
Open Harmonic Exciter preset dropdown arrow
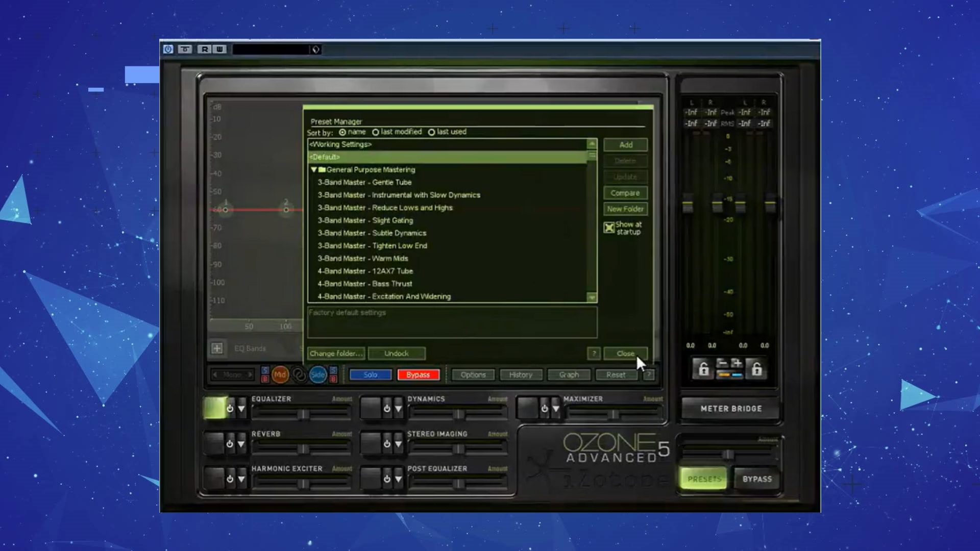point(241,479)
